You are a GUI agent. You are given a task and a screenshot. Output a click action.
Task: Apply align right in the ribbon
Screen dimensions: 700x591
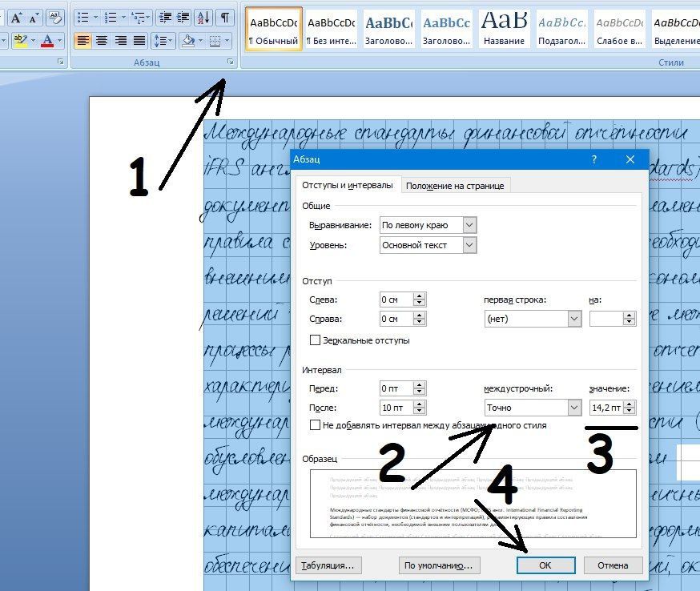click(120, 41)
